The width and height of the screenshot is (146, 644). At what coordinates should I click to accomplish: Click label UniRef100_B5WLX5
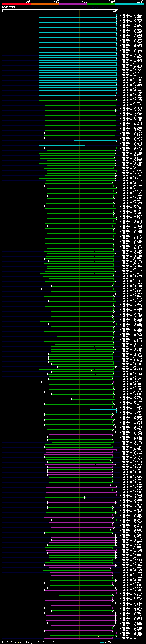tap(131, 336)
